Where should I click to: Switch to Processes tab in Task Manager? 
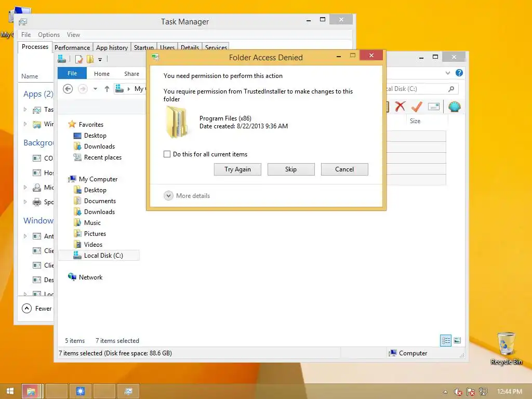[x=35, y=47]
